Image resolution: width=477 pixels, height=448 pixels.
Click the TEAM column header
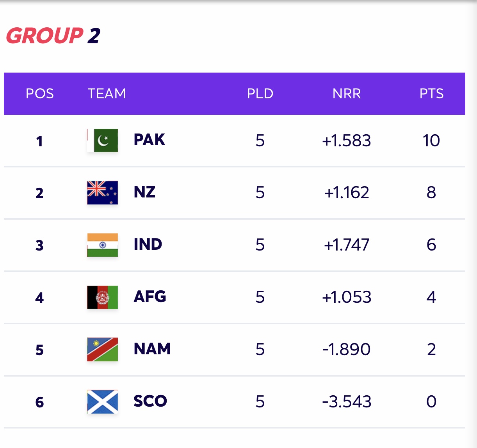107,94
